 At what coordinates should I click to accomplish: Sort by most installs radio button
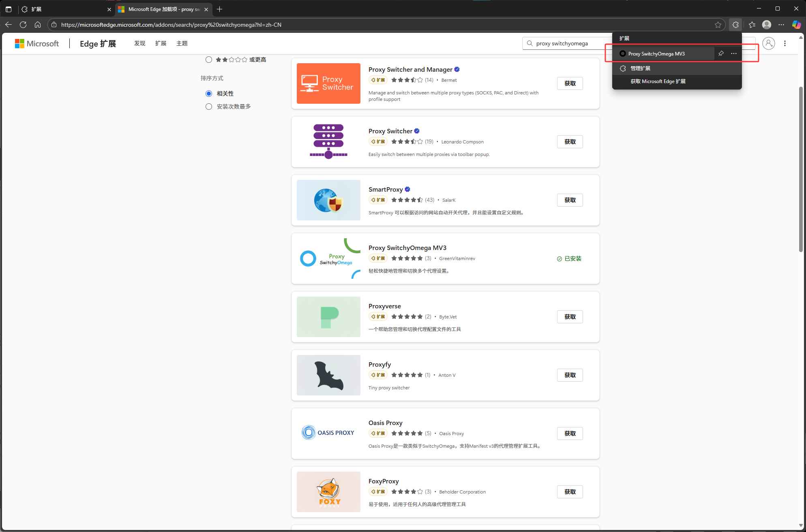(x=209, y=107)
